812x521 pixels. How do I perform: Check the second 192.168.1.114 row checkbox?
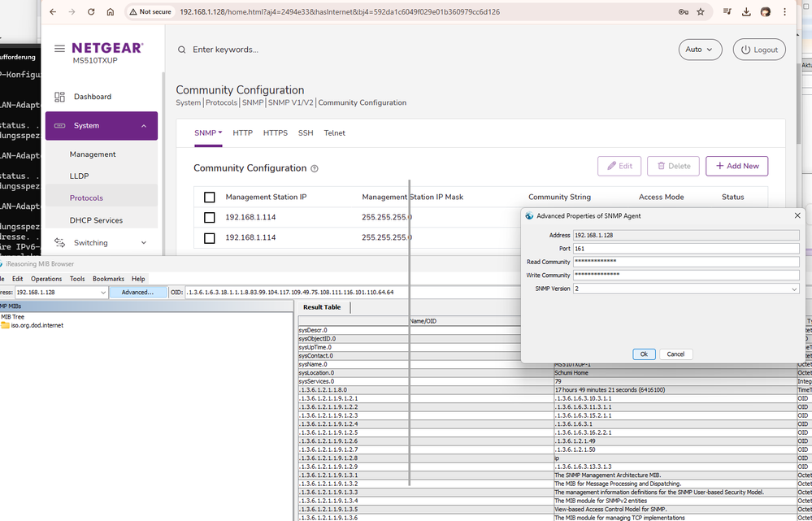coord(210,238)
